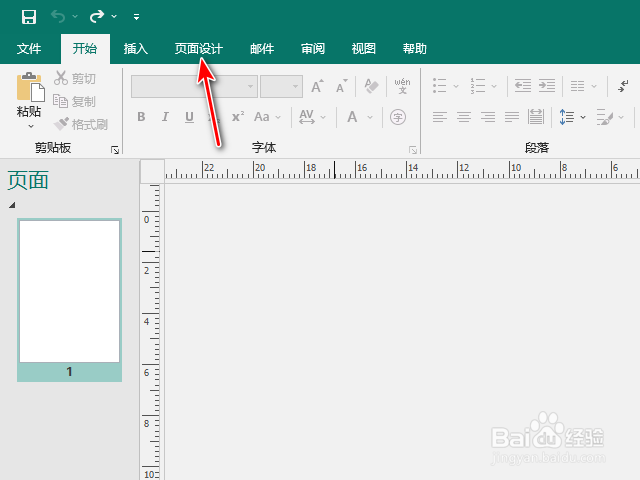Click the clear formatting eraser icon

pos(371,86)
